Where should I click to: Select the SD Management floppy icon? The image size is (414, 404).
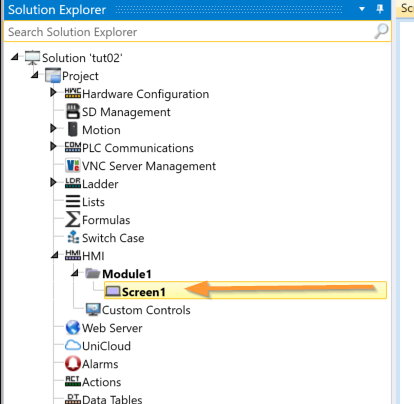73,111
